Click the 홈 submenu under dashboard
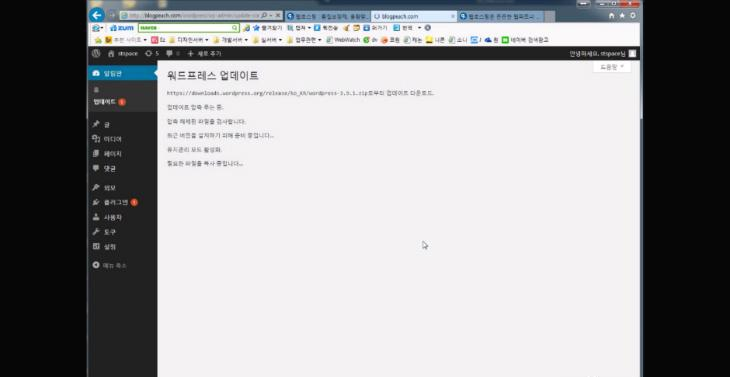 click(x=96, y=90)
